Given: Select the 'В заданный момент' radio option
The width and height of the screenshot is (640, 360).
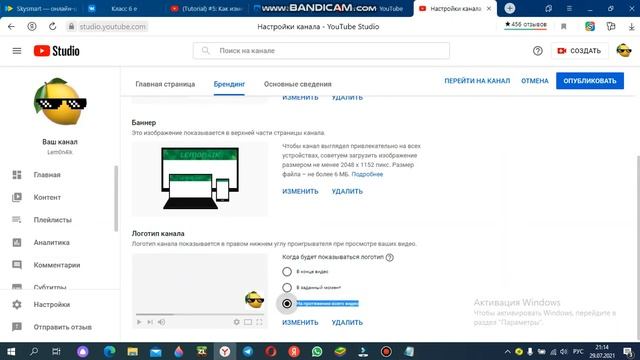Looking at the screenshot, I should pyautogui.click(x=287, y=287).
